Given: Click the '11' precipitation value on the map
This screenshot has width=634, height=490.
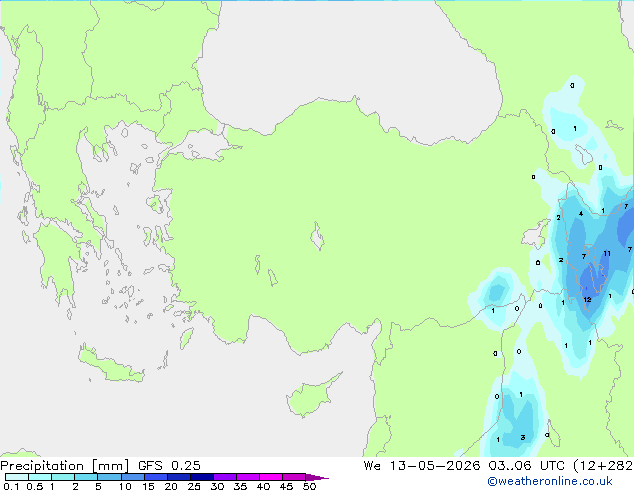Looking at the screenshot, I should (607, 253).
